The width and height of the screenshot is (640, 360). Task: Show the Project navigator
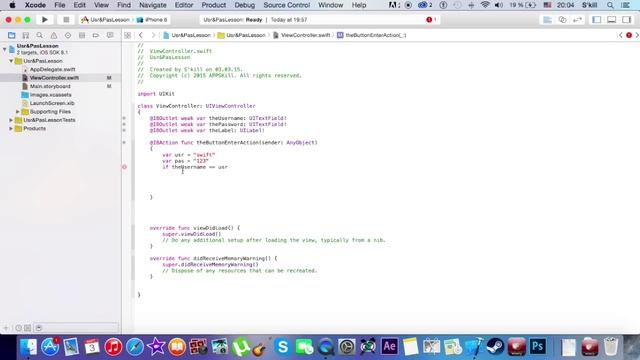click(x=11, y=36)
